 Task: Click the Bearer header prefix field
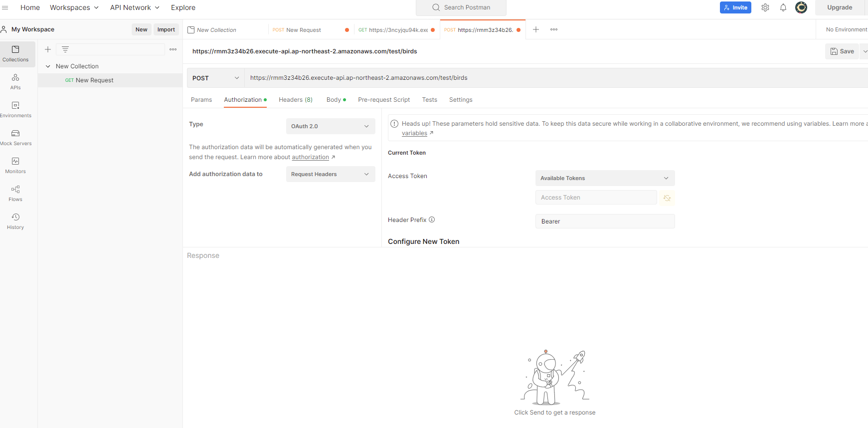pyautogui.click(x=605, y=221)
